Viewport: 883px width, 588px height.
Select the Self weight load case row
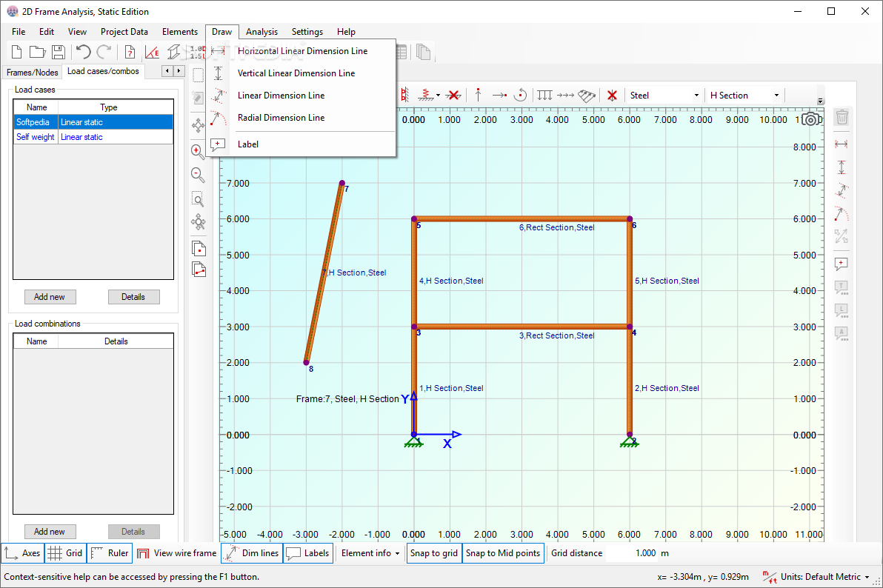(x=93, y=137)
